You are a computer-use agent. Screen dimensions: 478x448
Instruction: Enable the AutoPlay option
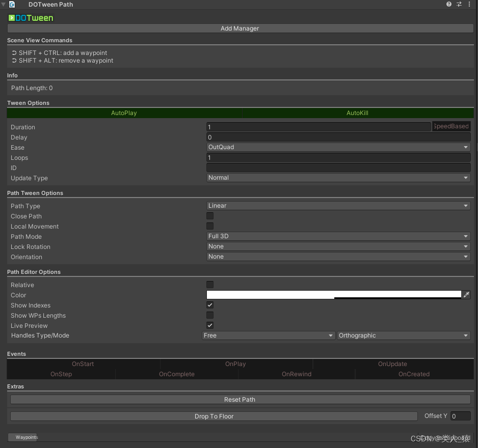(x=123, y=113)
